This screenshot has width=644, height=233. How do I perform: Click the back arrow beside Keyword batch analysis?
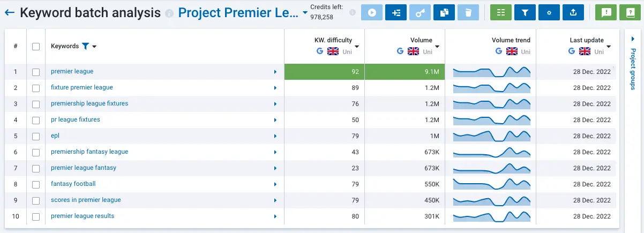(x=10, y=13)
